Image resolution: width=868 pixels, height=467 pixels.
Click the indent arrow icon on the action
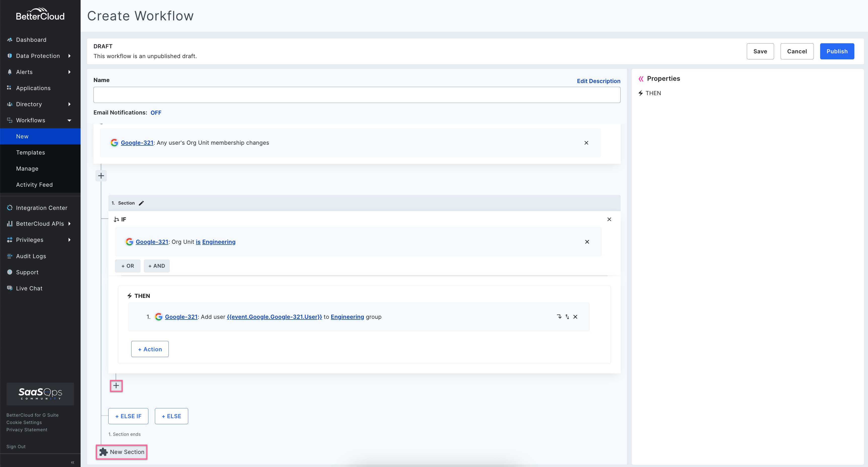click(559, 317)
